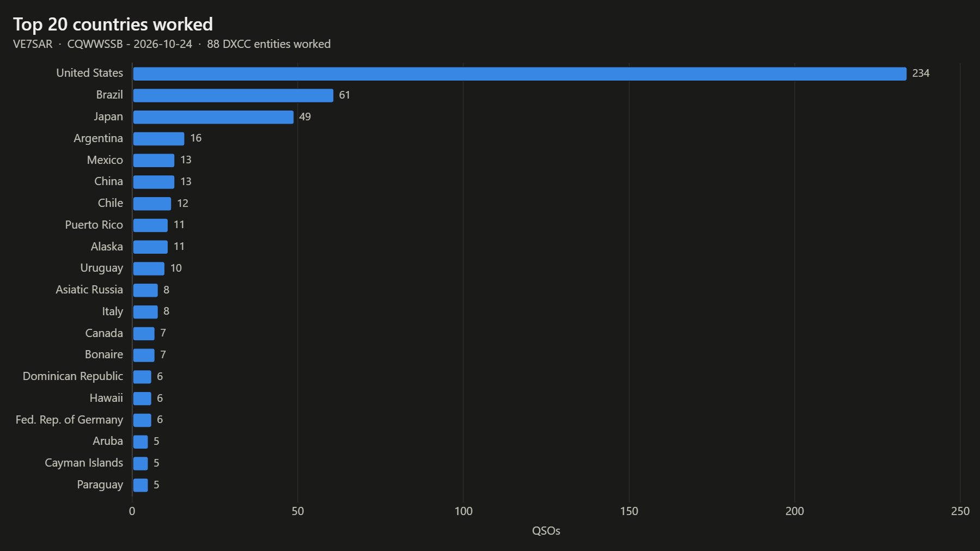
Task: Click the 'Aruba' label
Action: 108,441
